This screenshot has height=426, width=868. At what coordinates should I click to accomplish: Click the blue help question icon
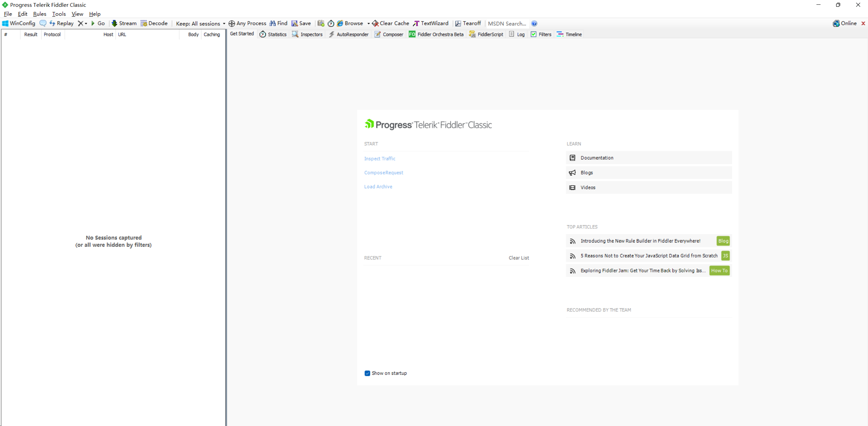534,23
